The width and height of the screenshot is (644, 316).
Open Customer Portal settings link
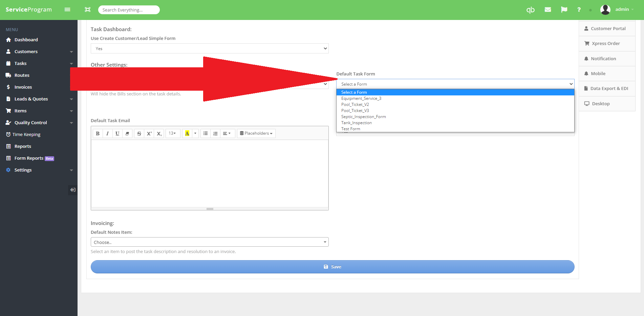(x=608, y=29)
